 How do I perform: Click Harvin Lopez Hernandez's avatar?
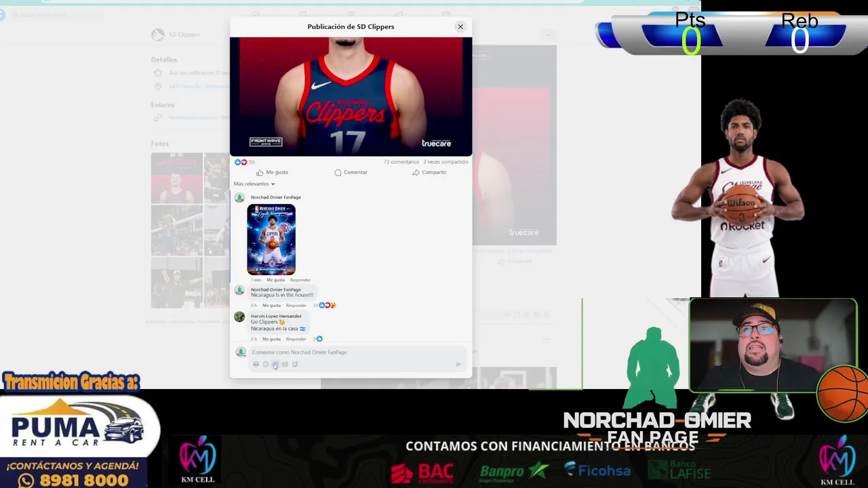coord(239,317)
